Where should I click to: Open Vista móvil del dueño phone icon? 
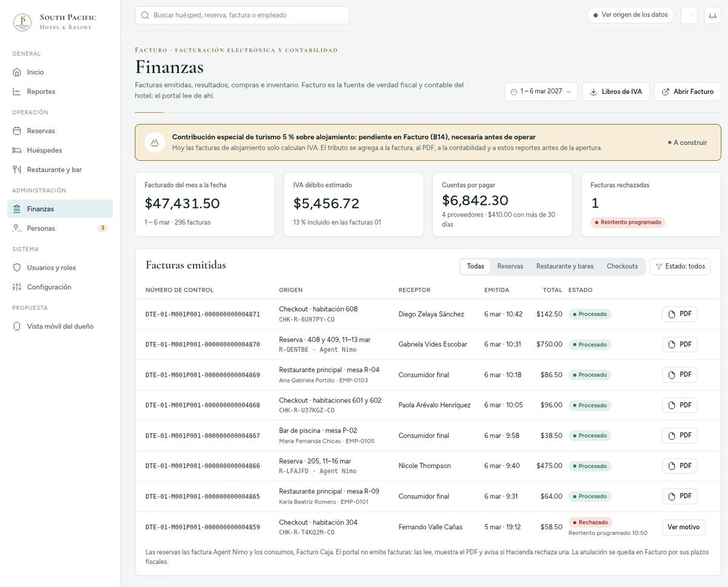point(17,326)
